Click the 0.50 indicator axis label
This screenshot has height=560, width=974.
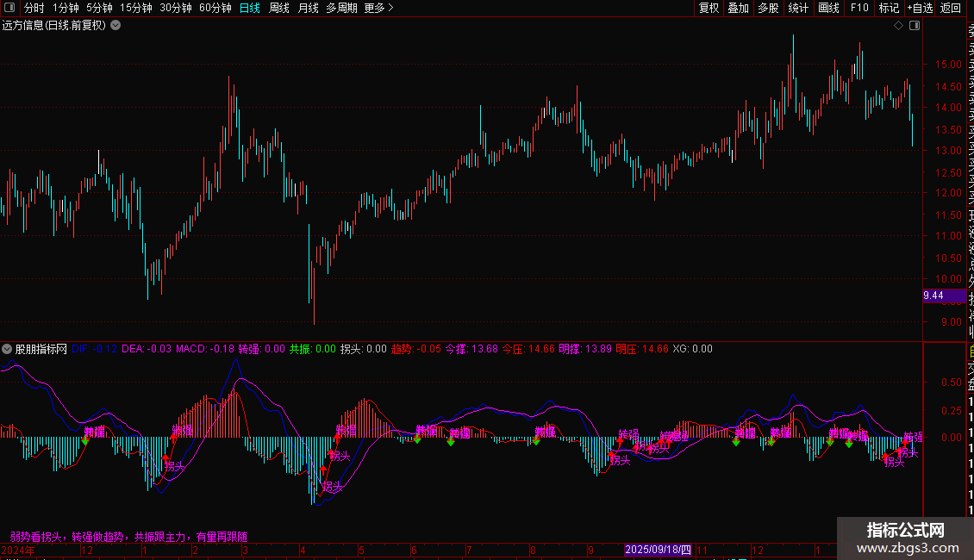tap(952, 383)
